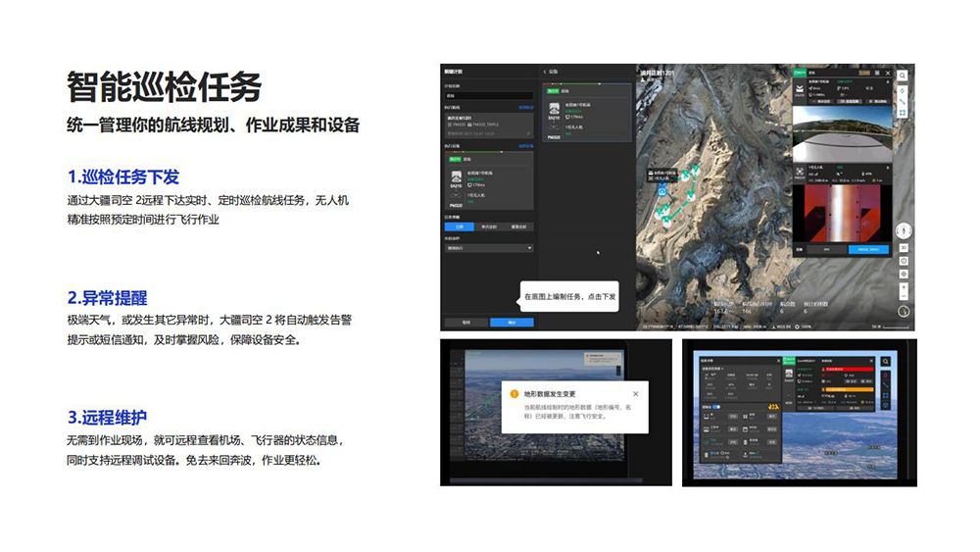Click the compass icon on the map

[904, 230]
